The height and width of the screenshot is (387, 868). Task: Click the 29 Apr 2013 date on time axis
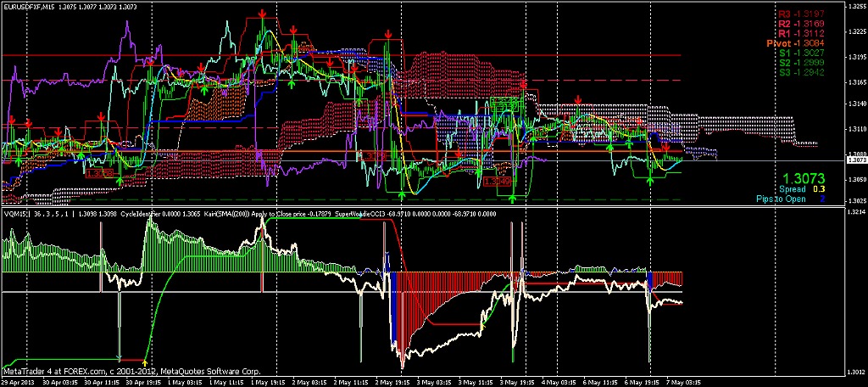(x=19, y=383)
